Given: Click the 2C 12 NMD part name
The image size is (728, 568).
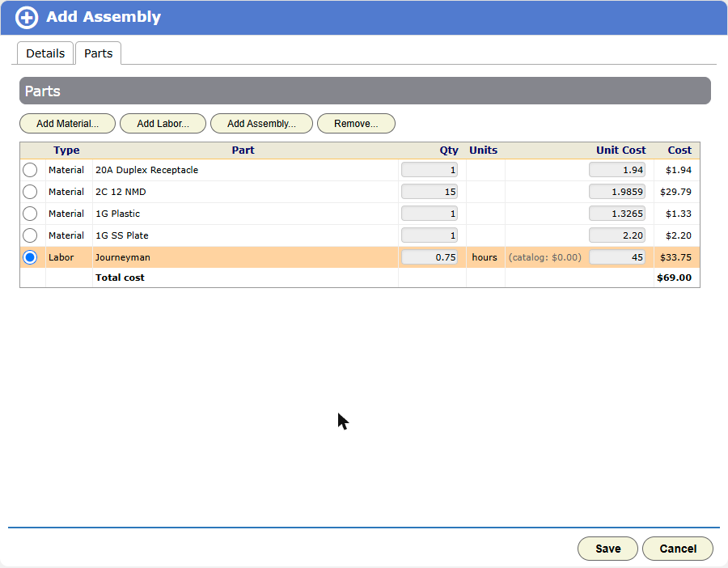Looking at the screenshot, I should [121, 192].
